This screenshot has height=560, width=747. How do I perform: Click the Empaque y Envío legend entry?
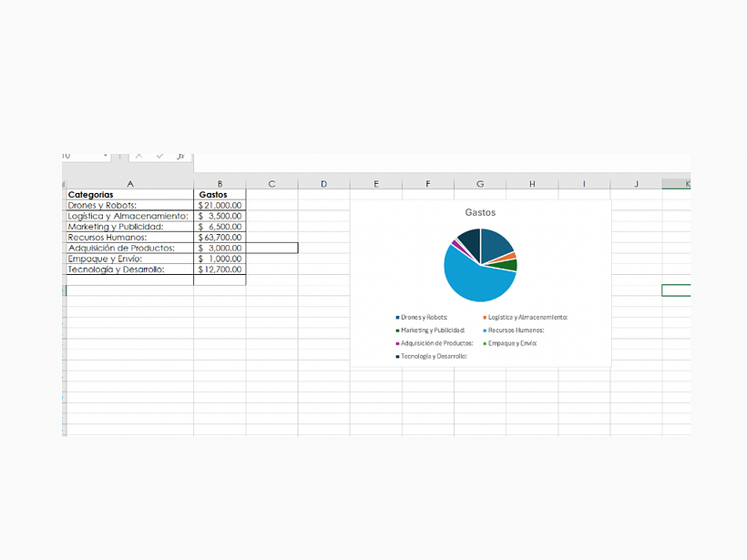512,343
